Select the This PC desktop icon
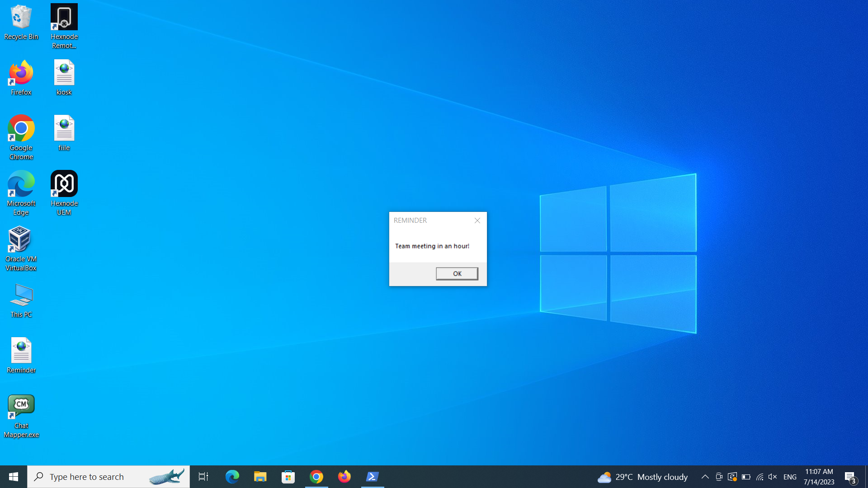The width and height of the screenshot is (868, 488). [x=21, y=300]
